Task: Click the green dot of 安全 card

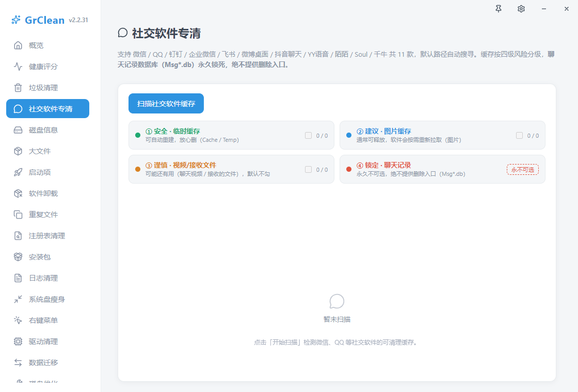Action: tap(138, 135)
